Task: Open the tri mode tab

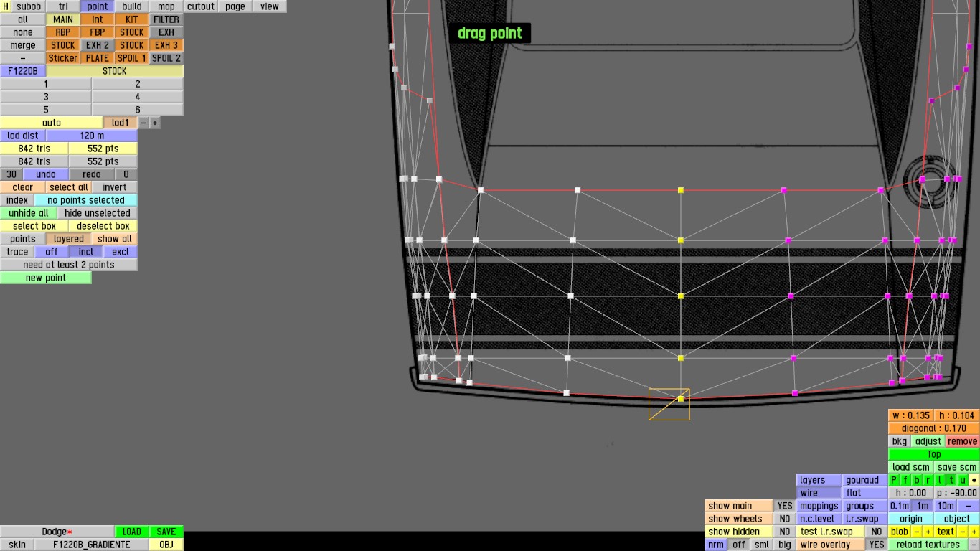Action: point(63,6)
